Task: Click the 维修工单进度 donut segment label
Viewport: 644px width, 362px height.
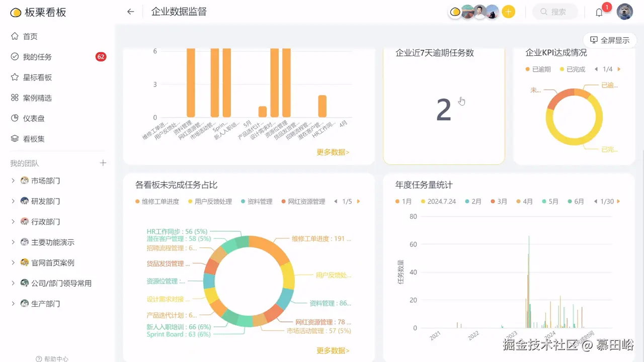Action: pos(321,239)
